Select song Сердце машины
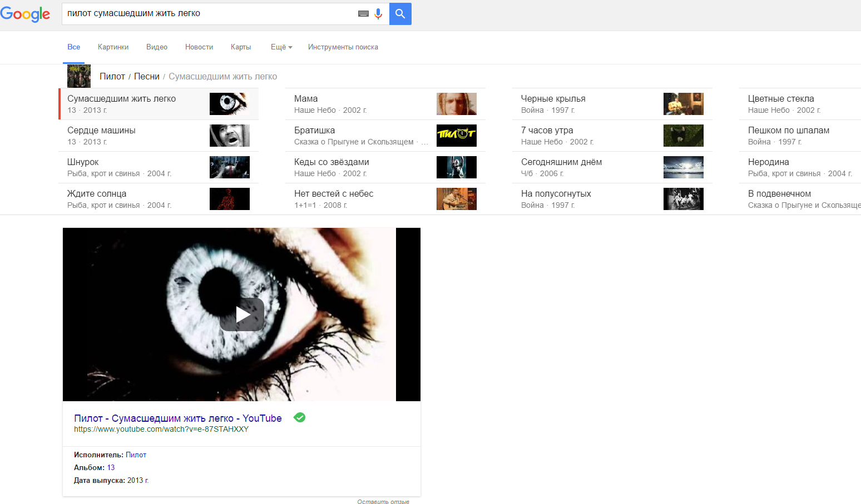Viewport: 861px width, 504px height. tap(159, 136)
